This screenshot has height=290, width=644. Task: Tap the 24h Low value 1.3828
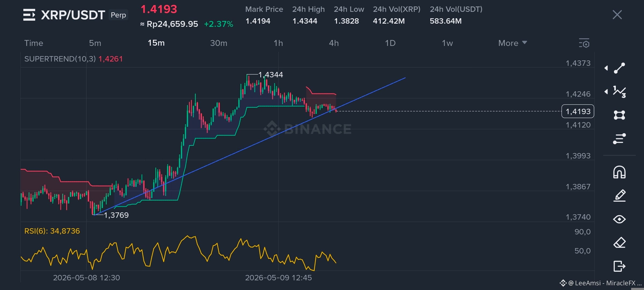pos(346,21)
